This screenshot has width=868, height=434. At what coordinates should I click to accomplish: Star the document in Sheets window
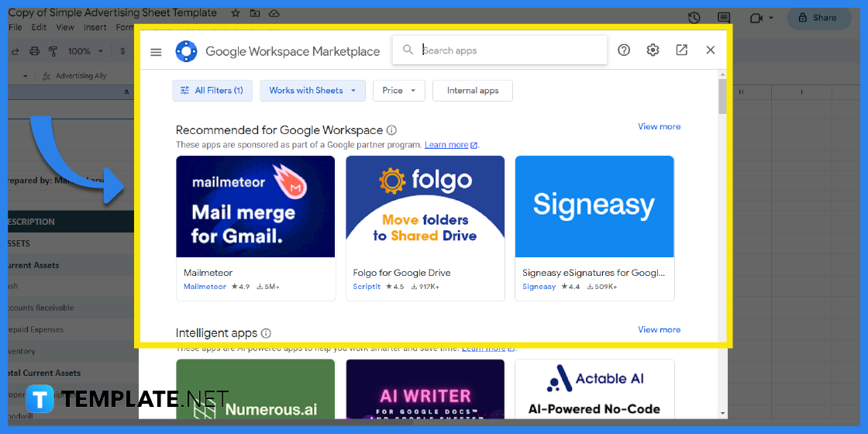pos(236,13)
